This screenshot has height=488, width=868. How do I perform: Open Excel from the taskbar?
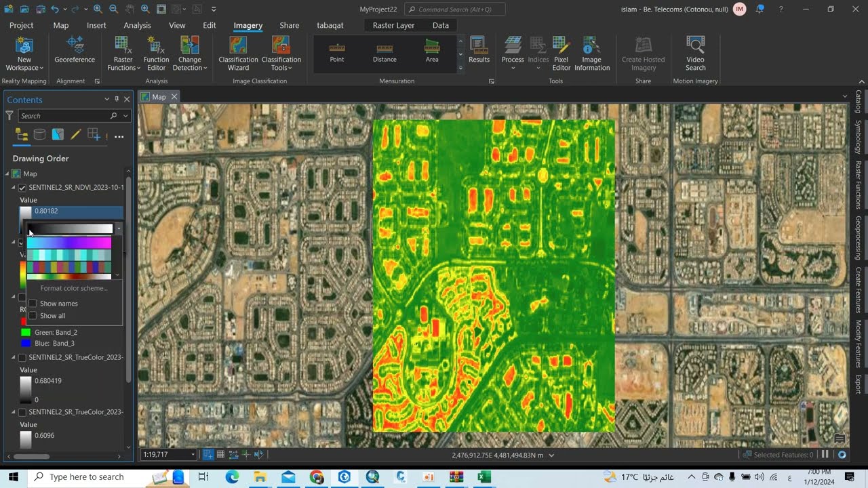click(484, 477)
